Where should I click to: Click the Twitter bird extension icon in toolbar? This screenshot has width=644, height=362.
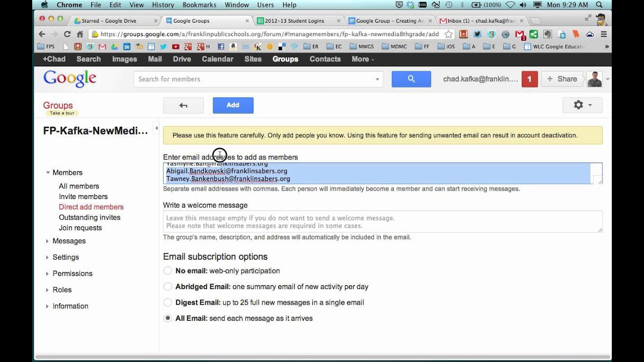(477, 34)
